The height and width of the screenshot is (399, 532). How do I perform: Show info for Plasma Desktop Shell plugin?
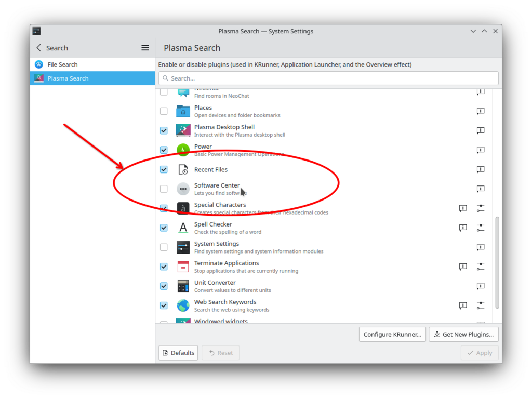(481, 130)
